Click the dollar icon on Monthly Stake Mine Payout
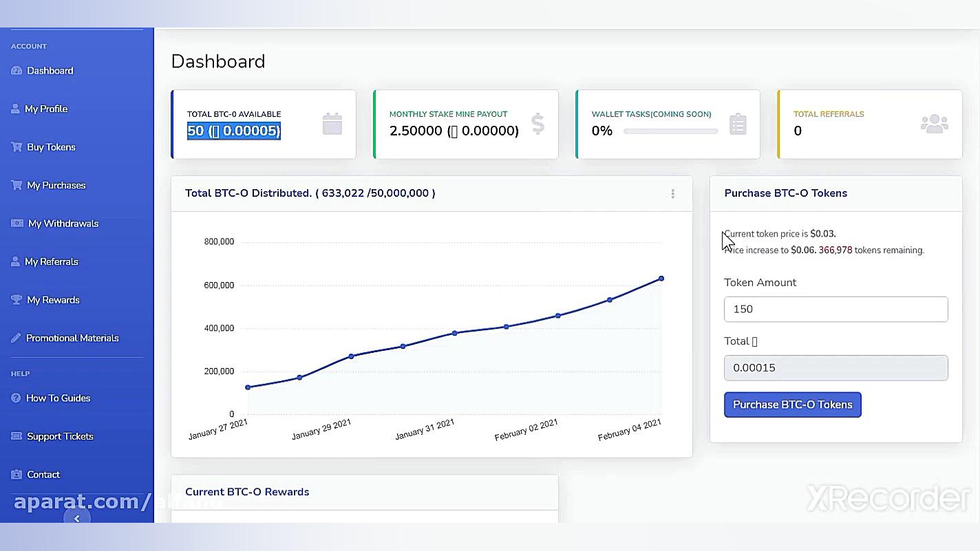This screenshot has height=551, width=980. tap(537, 124)
